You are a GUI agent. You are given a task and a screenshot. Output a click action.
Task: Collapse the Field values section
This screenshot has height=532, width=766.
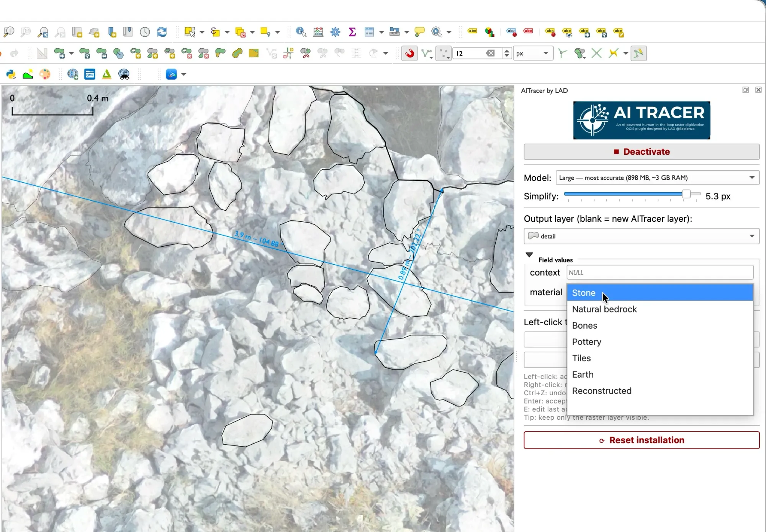(529, 255)
